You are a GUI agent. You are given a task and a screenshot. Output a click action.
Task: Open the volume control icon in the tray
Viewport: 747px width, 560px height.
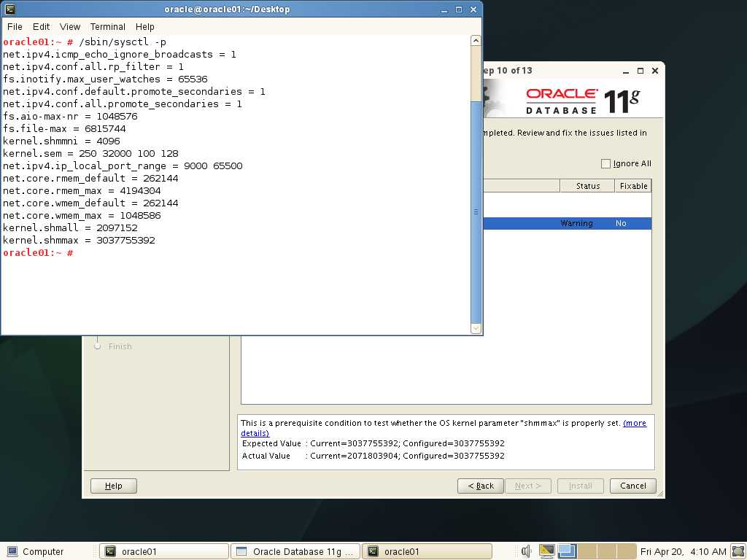526,551
